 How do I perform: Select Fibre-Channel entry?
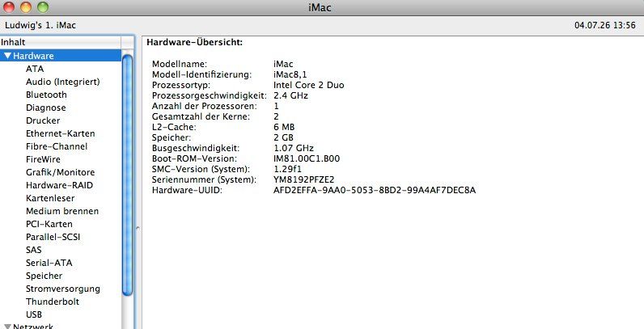tap(57, 146)
